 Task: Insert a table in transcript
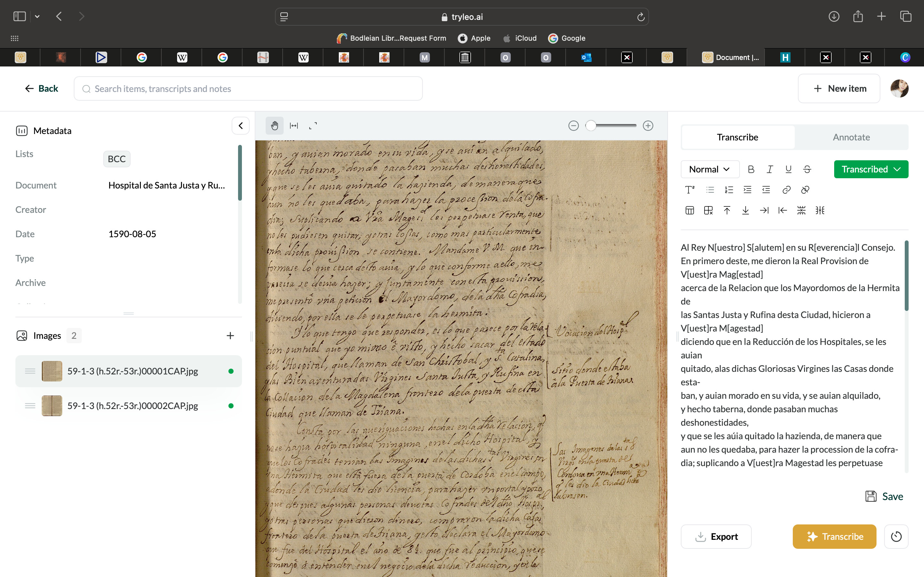tap(689, 210)
